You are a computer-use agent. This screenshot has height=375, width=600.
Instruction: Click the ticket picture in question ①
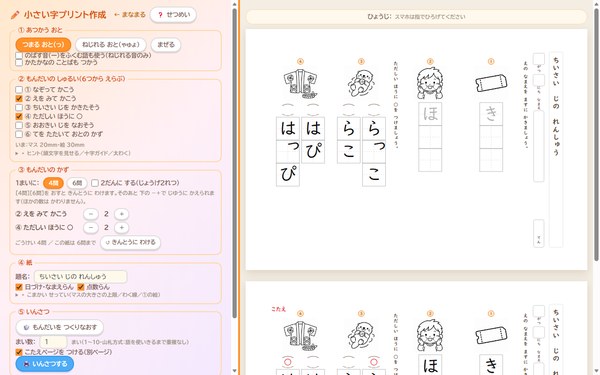click(491, 83)
